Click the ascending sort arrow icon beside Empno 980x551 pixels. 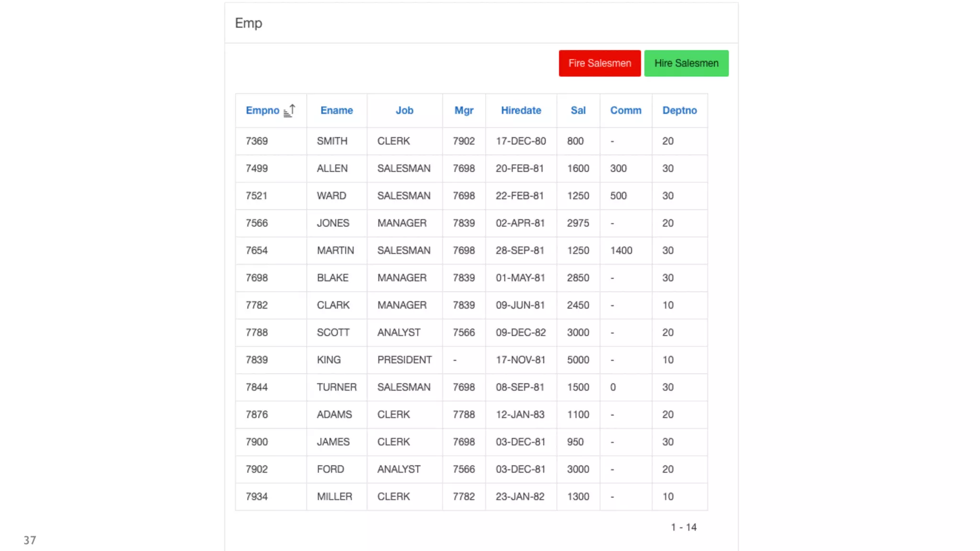tap(290, 110)
